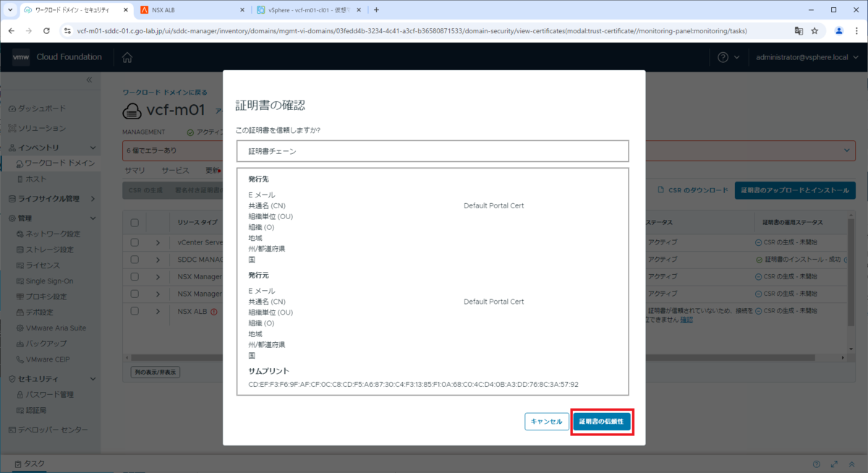Screen dimensions: 868x473
Task: Click the tasks panel help icon
Action: [x=817, y=464]
